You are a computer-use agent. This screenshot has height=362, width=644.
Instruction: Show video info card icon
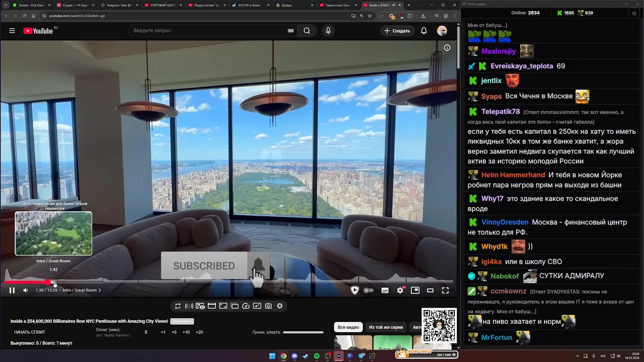447,48
